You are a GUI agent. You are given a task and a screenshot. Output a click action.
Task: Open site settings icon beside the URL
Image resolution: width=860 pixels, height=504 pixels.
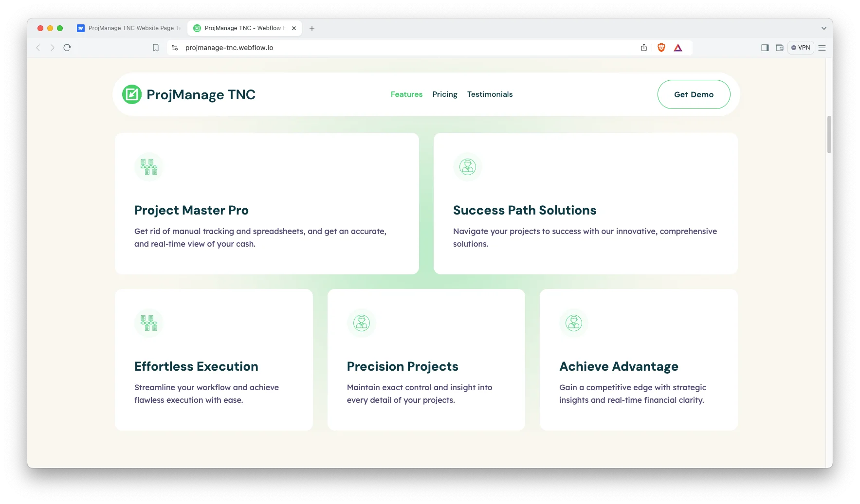tap(175, 48)
